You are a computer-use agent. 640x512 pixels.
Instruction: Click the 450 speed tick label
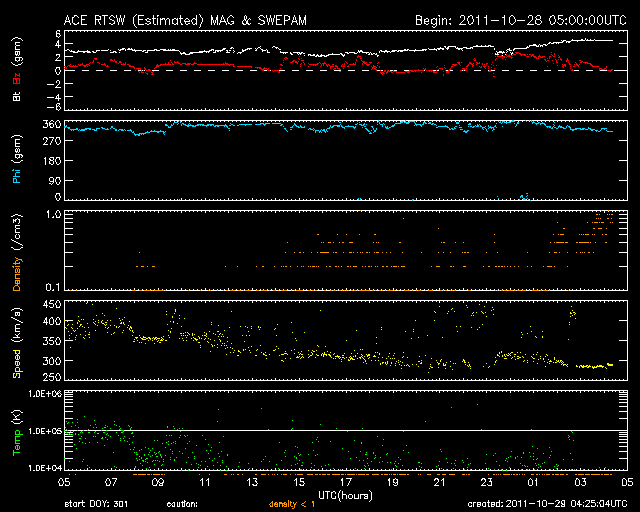(50, 321)
